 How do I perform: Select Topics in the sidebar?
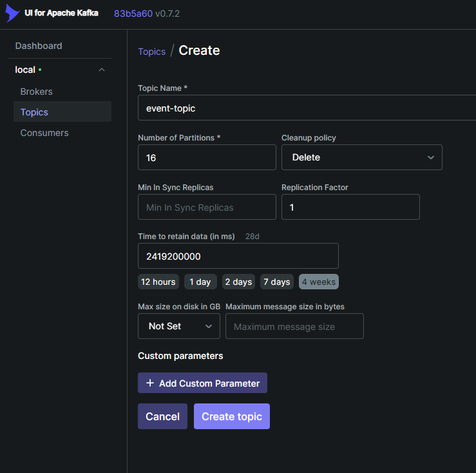[x=62, y=111]
